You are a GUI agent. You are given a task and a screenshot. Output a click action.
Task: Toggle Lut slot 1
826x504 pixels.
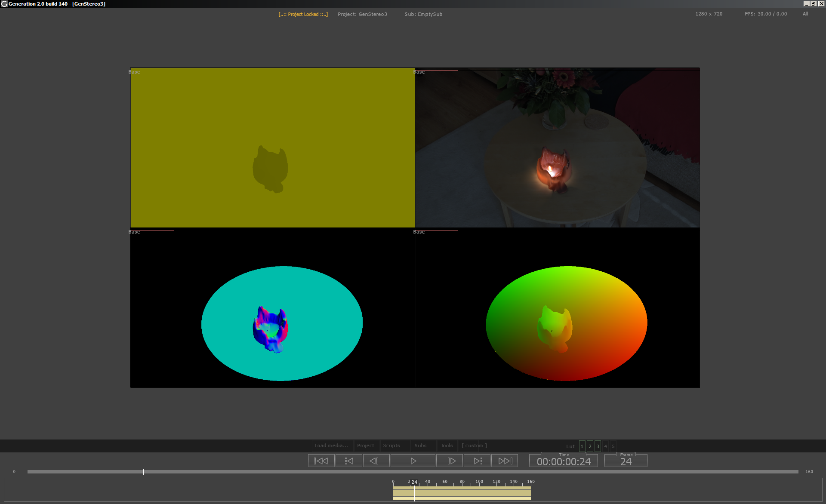point(582,446)
